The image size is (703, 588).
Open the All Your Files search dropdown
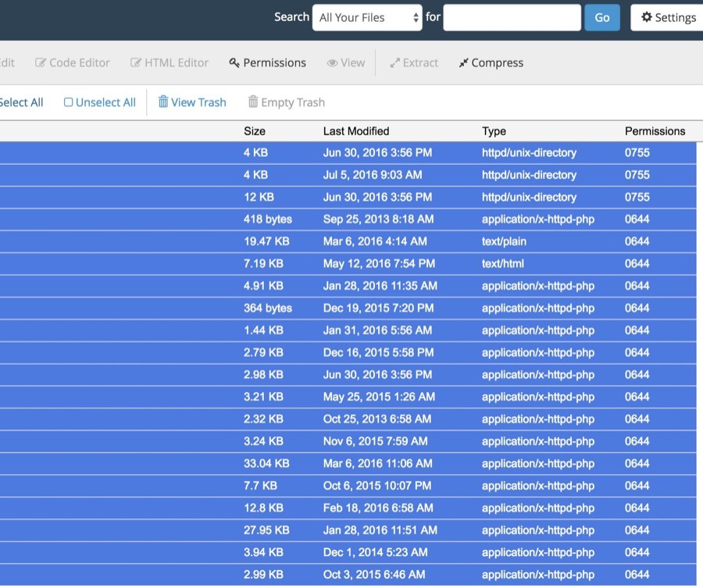tap(367, 17)
